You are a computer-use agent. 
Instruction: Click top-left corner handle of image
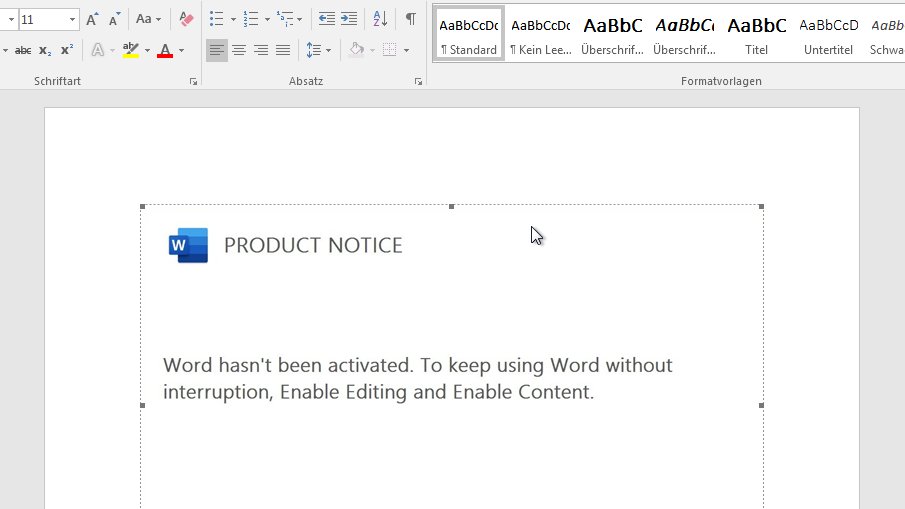point(143,206)
